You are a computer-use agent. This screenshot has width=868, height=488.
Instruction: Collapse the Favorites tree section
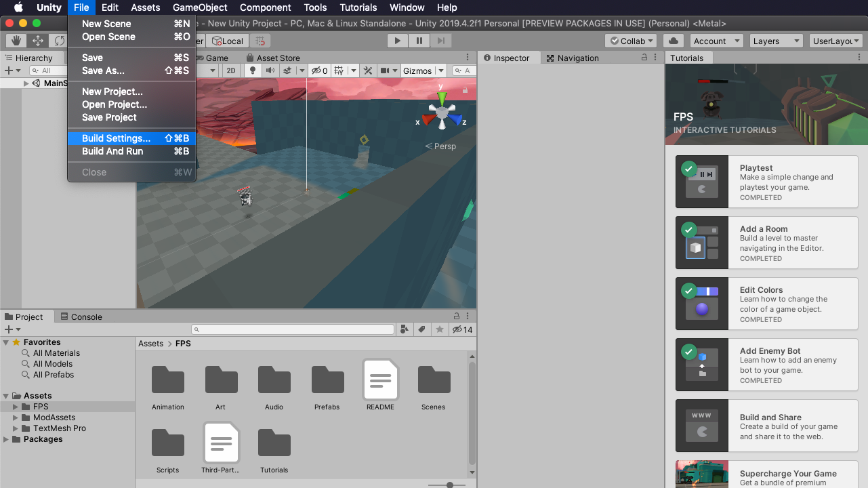pyautogui.click(x=6, y=342)
